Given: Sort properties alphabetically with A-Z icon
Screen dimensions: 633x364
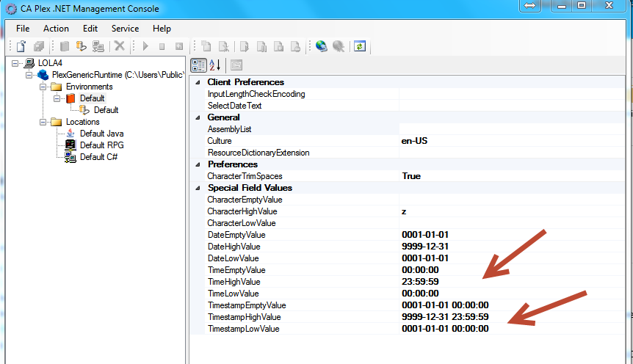Looking at the screenshot, I should (x=214, y=65).
